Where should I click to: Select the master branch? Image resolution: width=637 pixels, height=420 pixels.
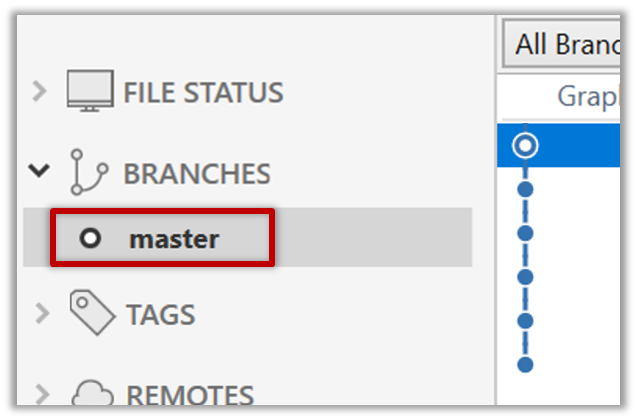(x=173, y=239)
